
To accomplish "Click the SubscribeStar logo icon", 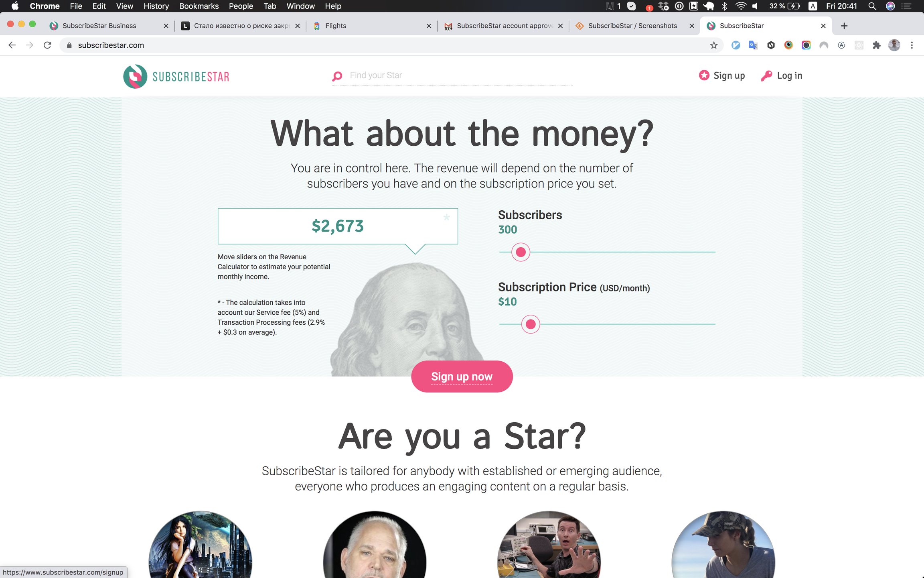I will click(x=135, y=76).
